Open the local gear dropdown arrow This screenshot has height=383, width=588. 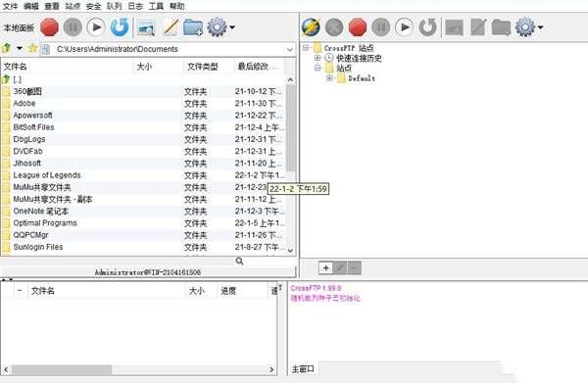[232, 27]
